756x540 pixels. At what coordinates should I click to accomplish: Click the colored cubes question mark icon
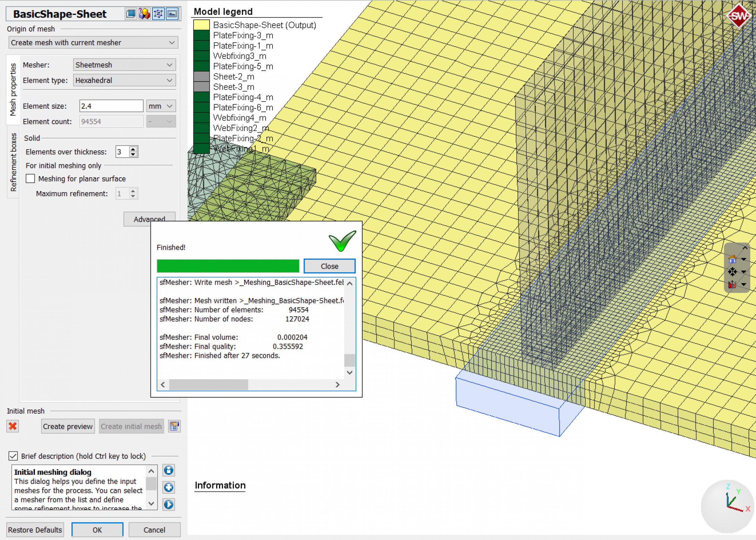point(144,14)
